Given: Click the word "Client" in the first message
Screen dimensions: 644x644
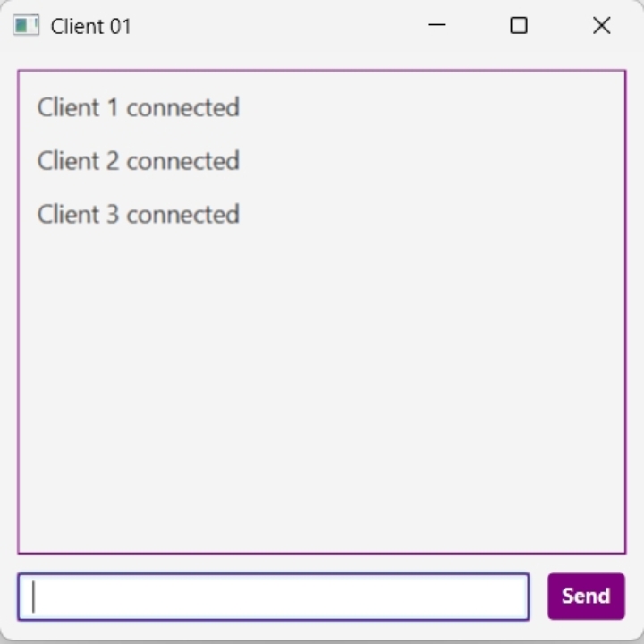Looking at the screenshot, I should point(68,108).
